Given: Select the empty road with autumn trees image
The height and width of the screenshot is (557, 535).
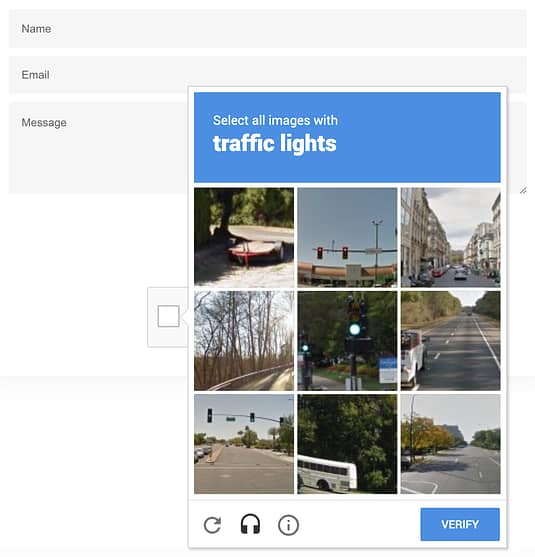Looking at the screenshot, I should [450, 444].
